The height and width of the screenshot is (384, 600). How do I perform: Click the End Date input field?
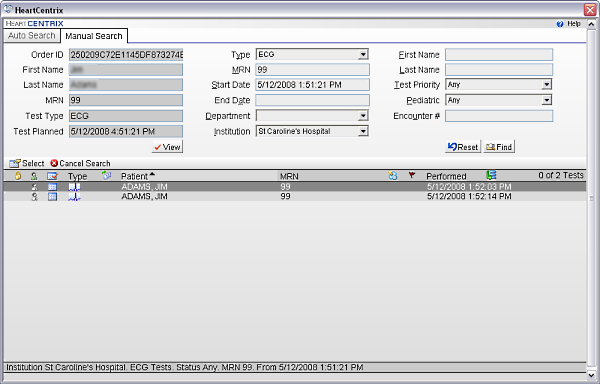[313, 100]
